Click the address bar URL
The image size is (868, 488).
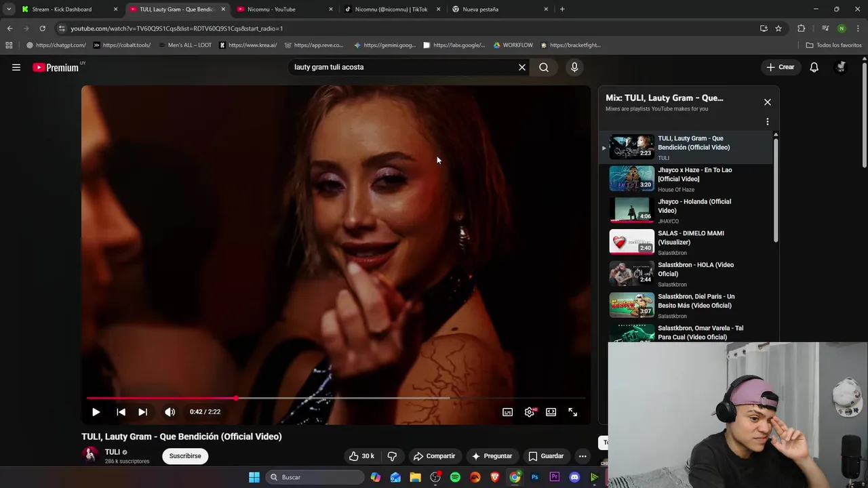coord(177,28)
